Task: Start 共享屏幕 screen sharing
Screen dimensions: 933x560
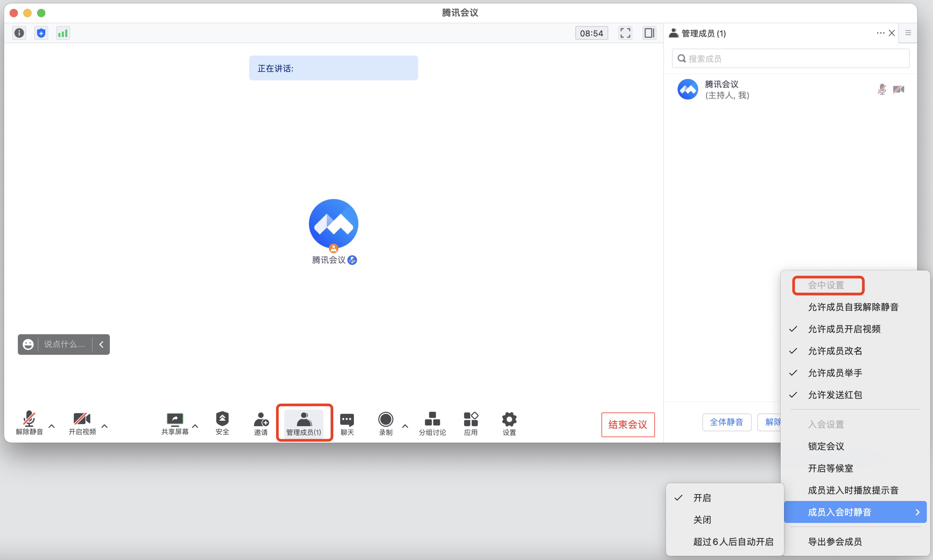Action: 175,423
